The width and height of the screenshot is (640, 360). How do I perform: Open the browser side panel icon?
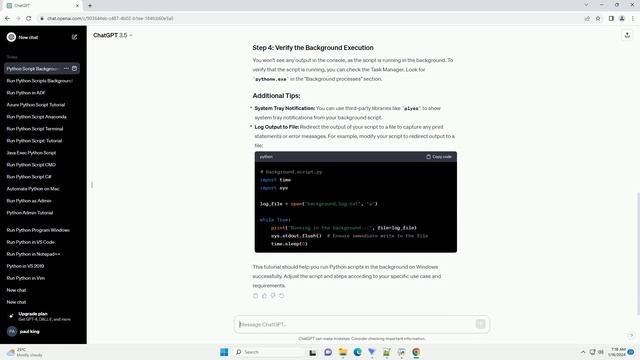[x=611, y=18]
